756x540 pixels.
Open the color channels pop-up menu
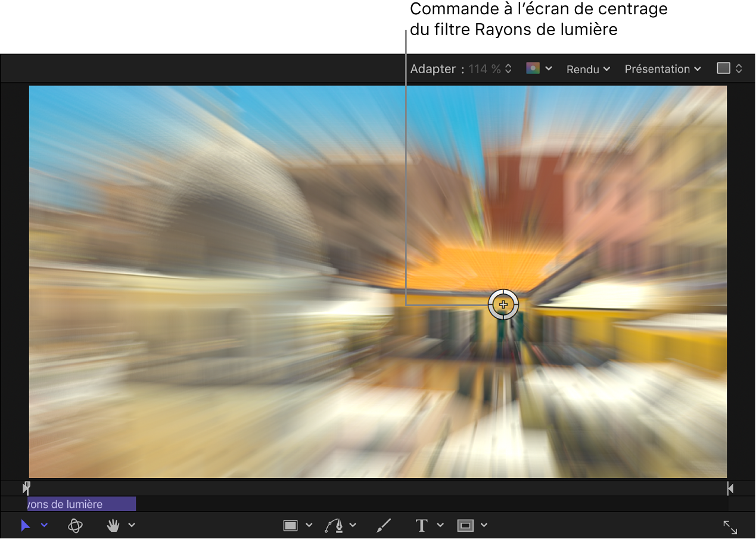tap(539, 68)
